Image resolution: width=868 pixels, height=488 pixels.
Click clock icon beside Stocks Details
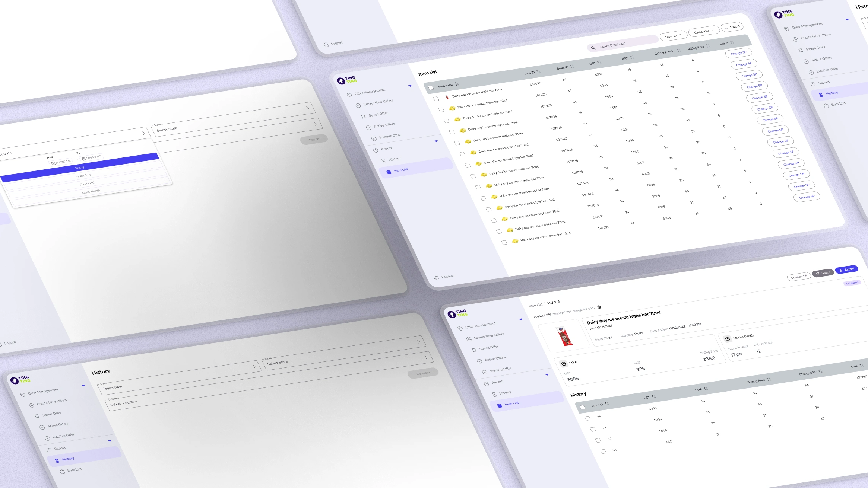(x=727, y=339)
